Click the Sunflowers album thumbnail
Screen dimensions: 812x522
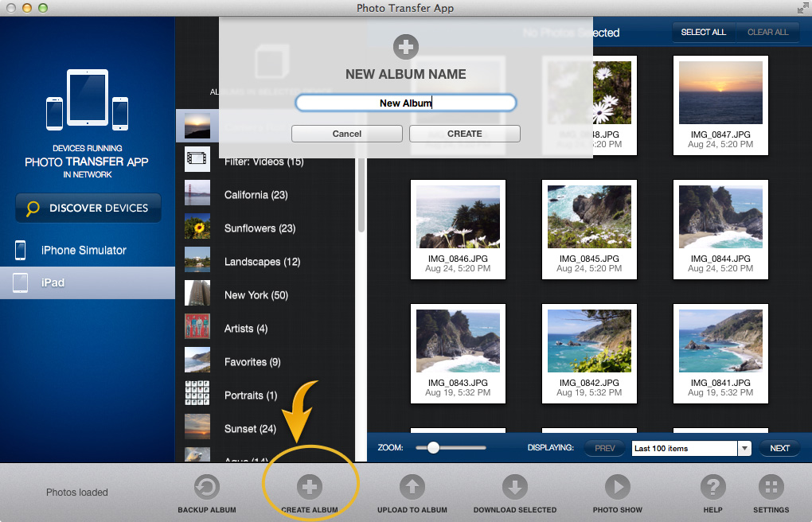point(197,226)
